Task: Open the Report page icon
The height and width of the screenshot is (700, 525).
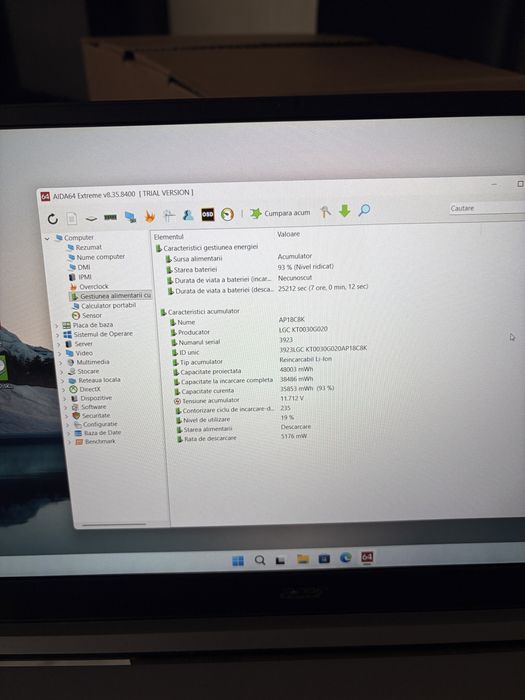Action: 71,218
